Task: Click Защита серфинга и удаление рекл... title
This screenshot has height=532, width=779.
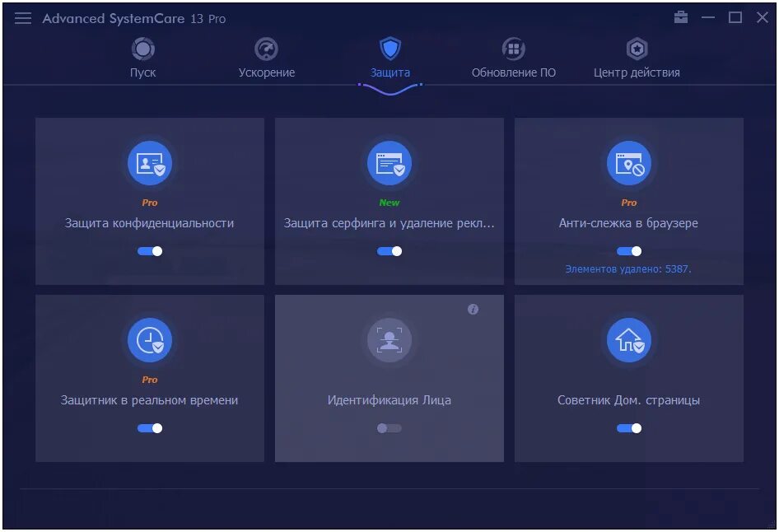Action: pyautogui.click(x=389, y=223)
